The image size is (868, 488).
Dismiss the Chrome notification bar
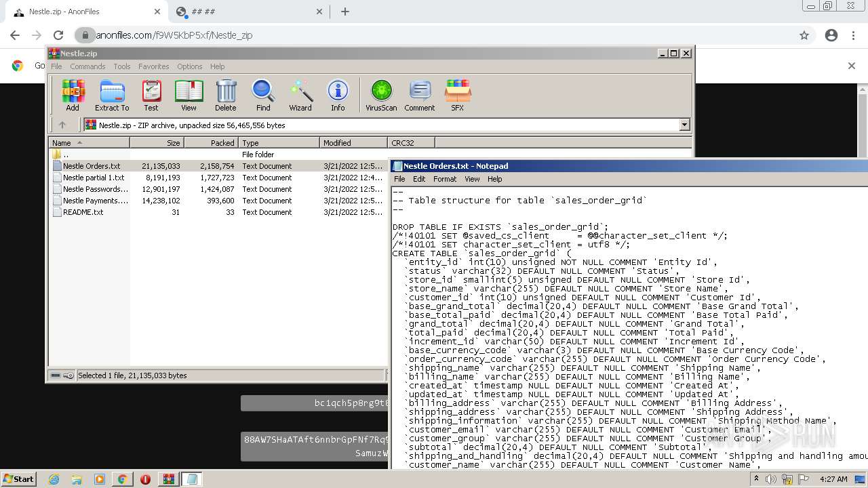click(852, 66)
